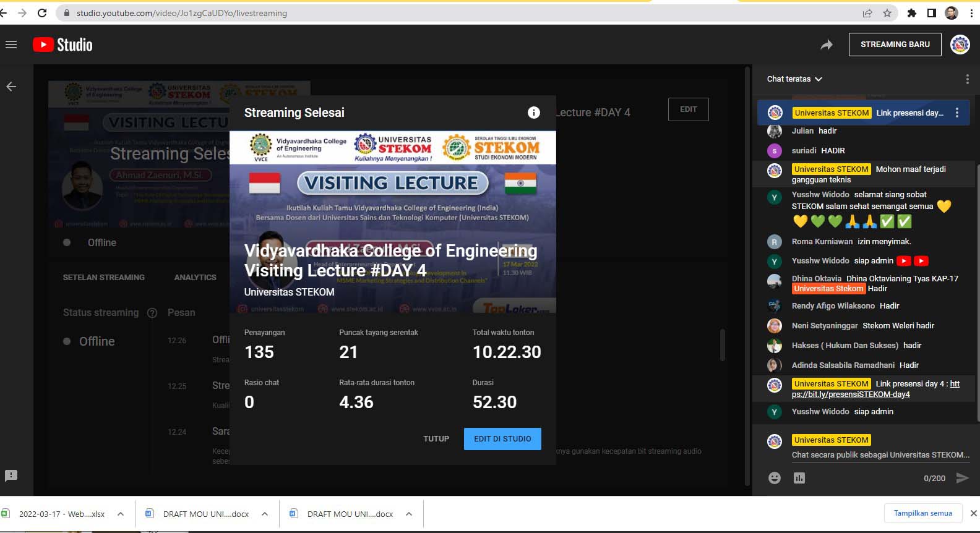Click the browser forward arrow
Screen dimensions: 980x533
pyautogui.click(x=22, y=13)
